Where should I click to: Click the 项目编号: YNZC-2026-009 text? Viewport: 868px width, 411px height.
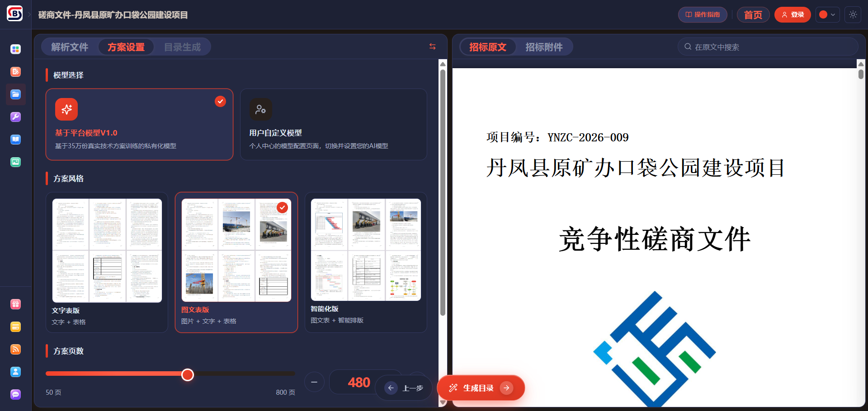pyautogui.click(x=557, y=137)
